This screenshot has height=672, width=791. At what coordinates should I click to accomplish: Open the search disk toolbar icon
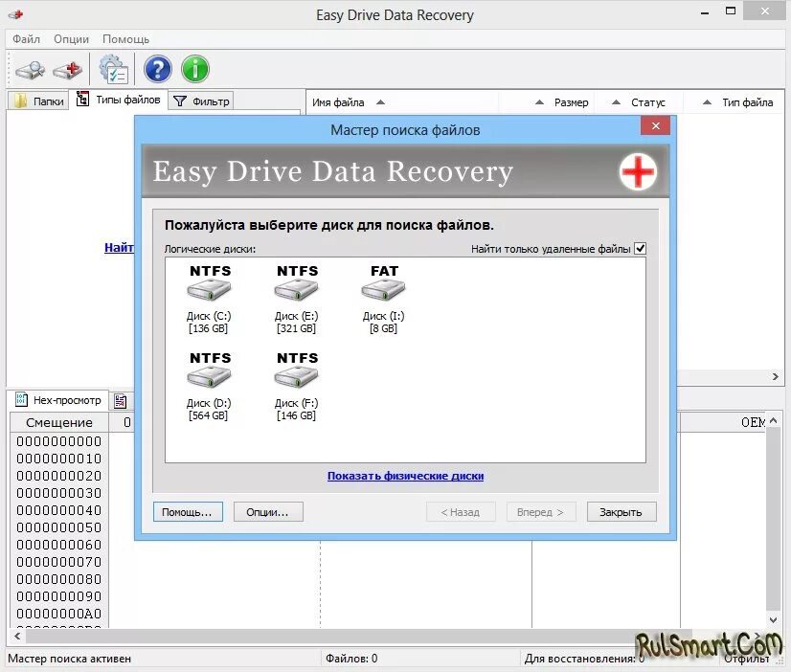(x=30, y=69)
